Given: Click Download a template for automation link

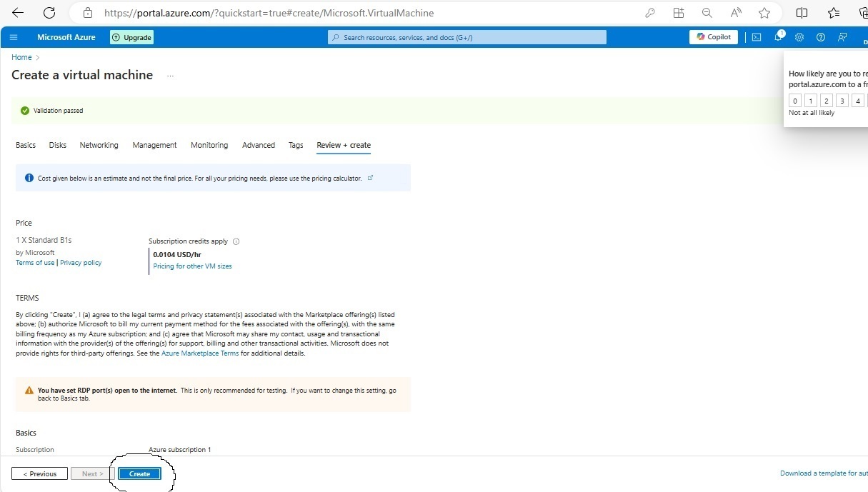Looking at the screenshot, I should (824, 473).
